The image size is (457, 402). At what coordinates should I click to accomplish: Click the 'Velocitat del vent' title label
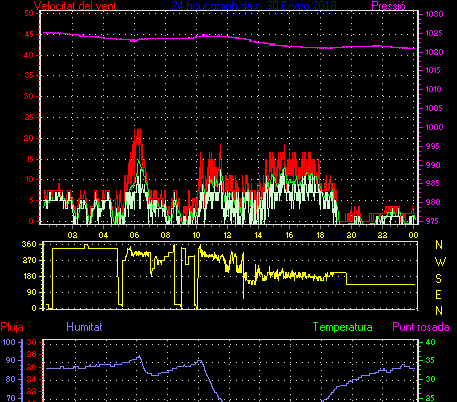75,6
